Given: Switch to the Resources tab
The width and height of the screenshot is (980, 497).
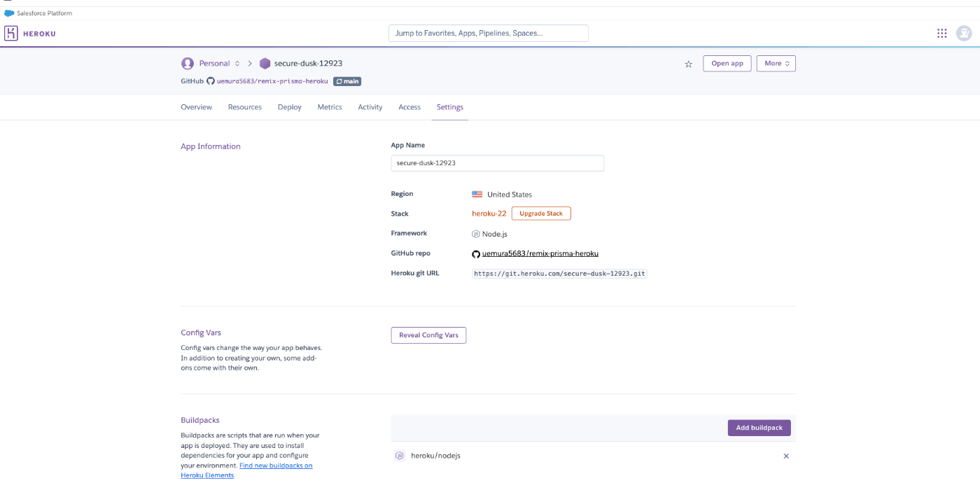Looking at the screenshot, I should [x=245, y=107].
